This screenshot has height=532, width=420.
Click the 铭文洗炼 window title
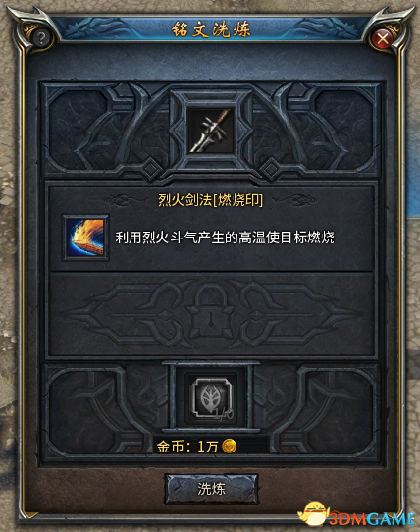point(211,29)
